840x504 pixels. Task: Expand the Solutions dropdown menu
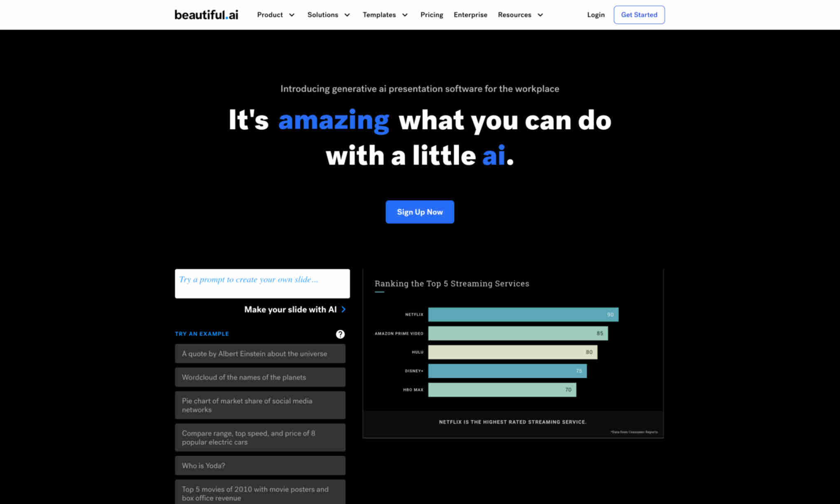pos(329,14)
